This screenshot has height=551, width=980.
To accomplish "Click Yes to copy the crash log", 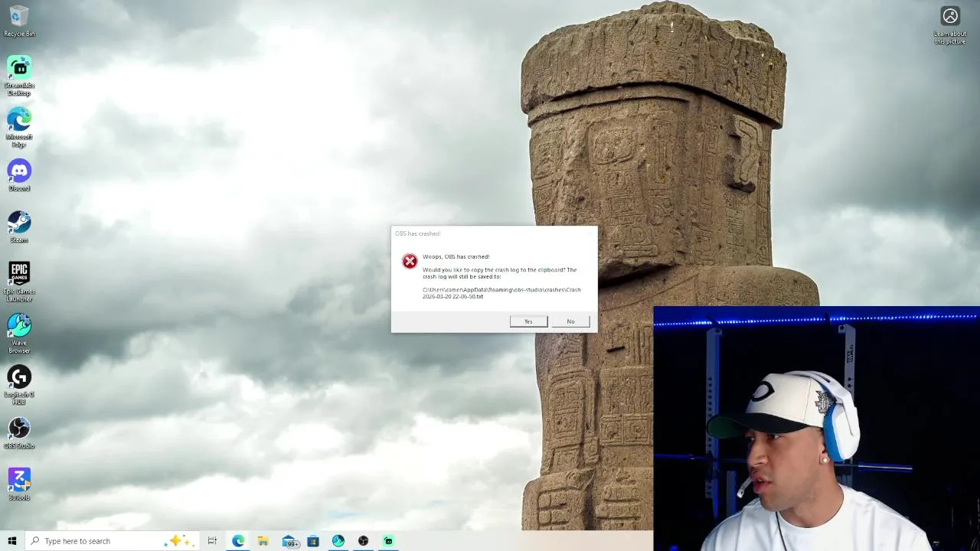I will [528, 321].
